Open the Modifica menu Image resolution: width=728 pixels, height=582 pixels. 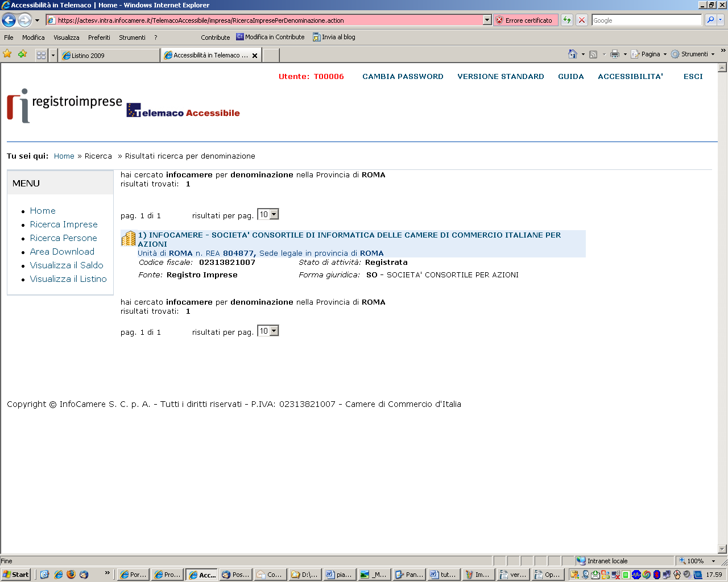tap(34, 38)
